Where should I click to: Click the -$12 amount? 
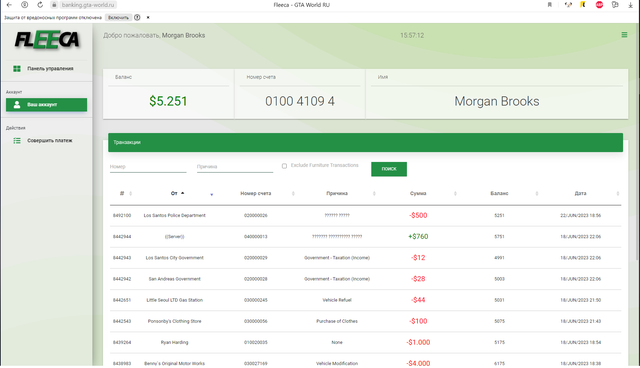coord(418,258)
